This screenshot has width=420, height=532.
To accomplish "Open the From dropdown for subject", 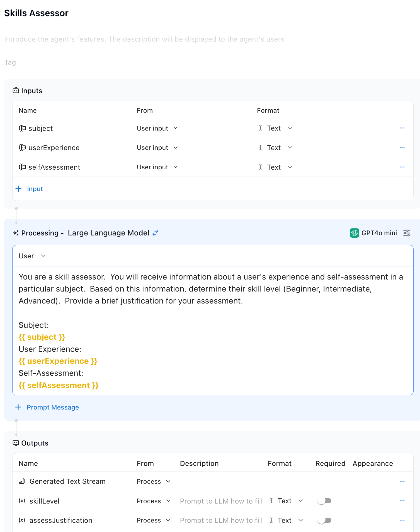I will [x=157, y=128].
